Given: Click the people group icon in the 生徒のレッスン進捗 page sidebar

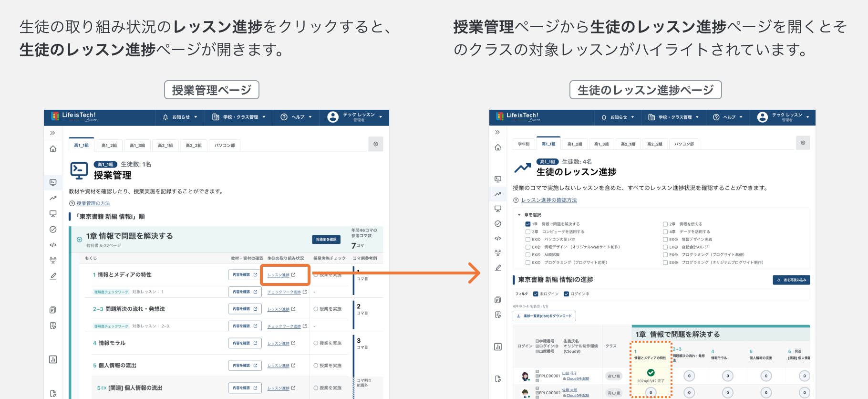Looking at the screenshot, I should pos(498,253).
